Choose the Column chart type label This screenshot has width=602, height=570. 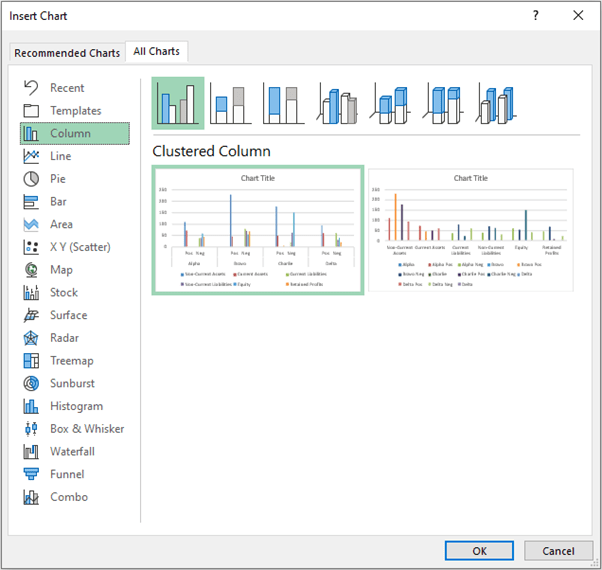(70, 134)
